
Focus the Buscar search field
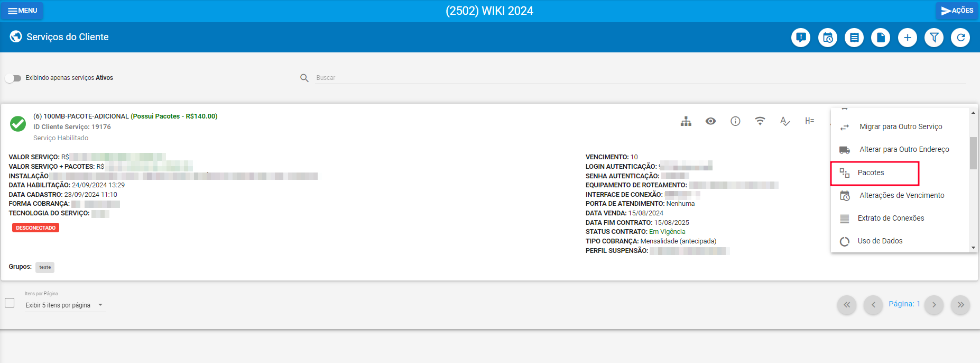[641, 78]
